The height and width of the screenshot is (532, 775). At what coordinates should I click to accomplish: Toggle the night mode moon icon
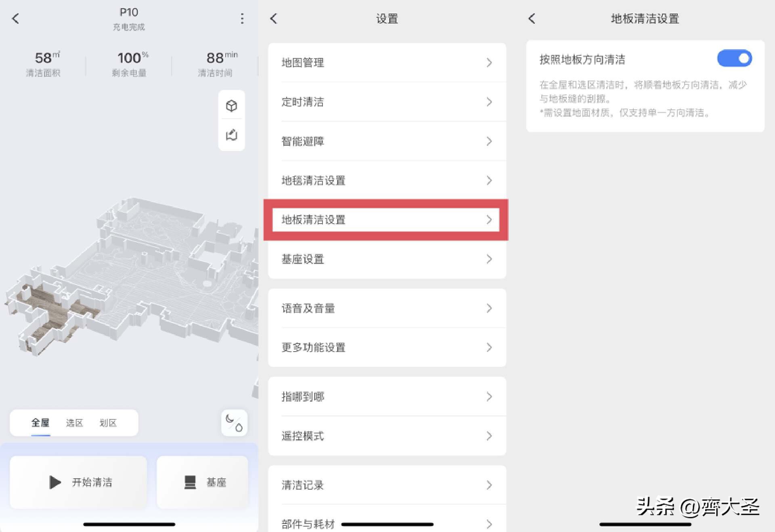233,423
